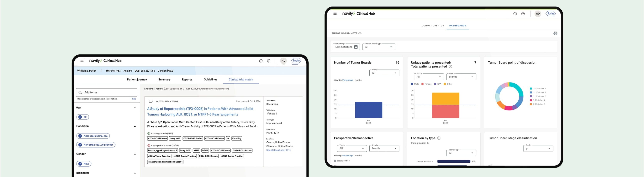Viewport: 644px width, 177px height.
Task: Switch to Cohort Creator tab
Action: pos(433,26)
